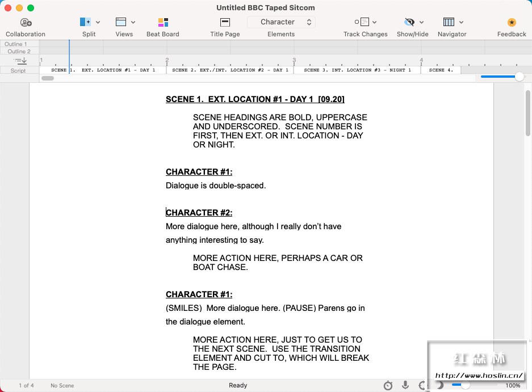This screenshot has width=532, height=392.
Task: Click the story map horizontal scrollbar
Action: pyautogui.click(x=48, y=78)
